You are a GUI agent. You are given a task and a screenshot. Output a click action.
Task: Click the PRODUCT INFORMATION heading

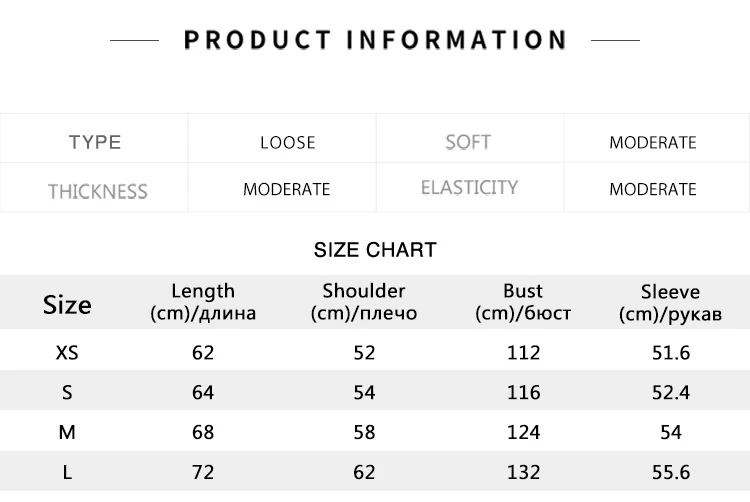[375, 40]
